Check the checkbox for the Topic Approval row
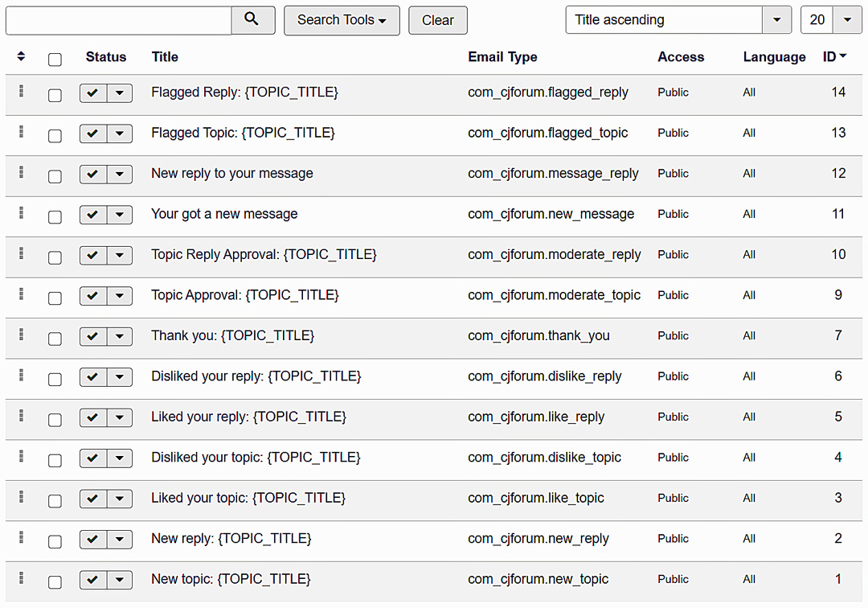Viewport: 868px width, 608px height. (55, 298)
